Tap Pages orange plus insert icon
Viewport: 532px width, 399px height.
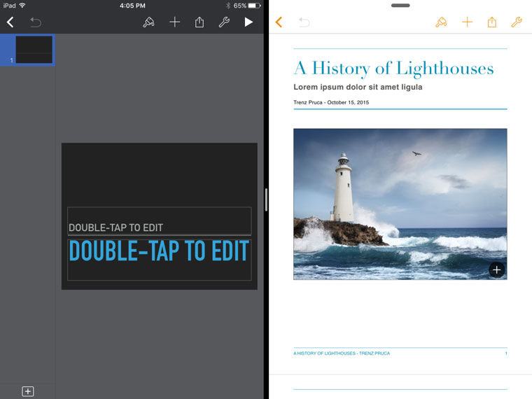pos(467,22)
